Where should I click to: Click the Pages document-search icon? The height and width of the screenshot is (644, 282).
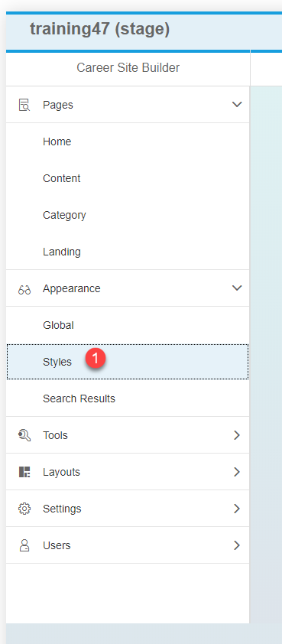(x=24, y=105)
